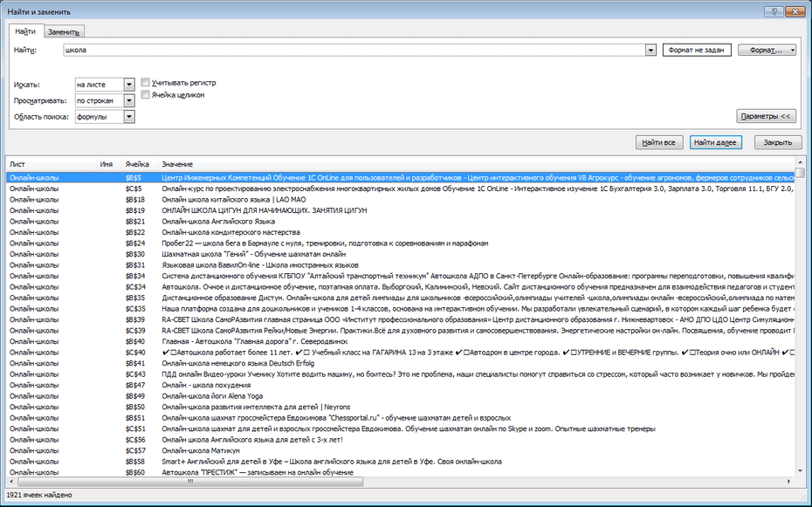Screen dimensions: 812x507
Task: Select result 'Главная - Автошкола "Главная дорога"'
Action: click(x=400, y=341)
